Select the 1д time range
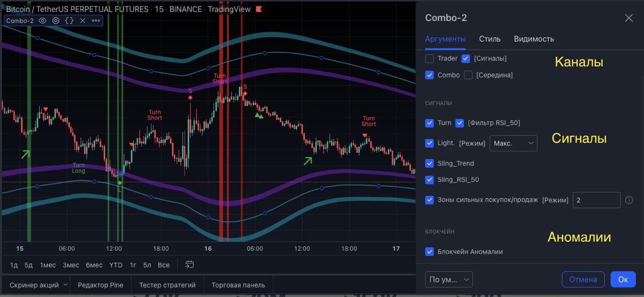The image size is (644, 297). point(14,265)
